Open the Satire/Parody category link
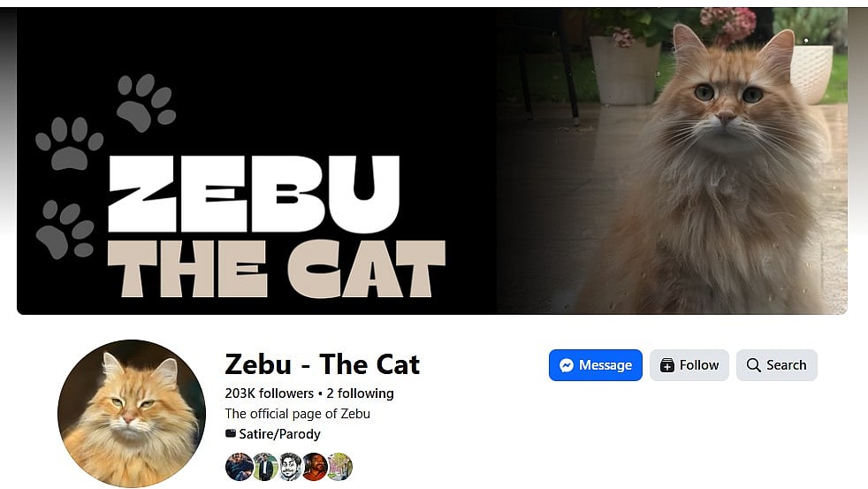Screen dimensions: 868x489 pos(279,433)
